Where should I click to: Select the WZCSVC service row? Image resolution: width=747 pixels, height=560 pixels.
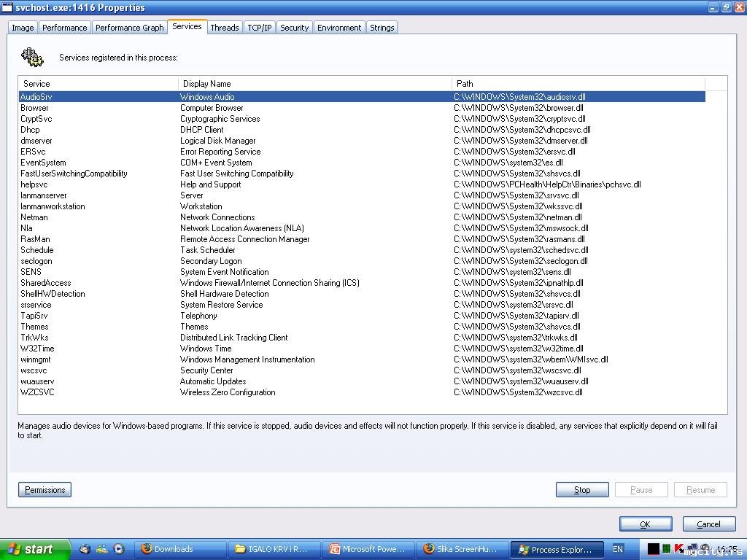point(362,392)
